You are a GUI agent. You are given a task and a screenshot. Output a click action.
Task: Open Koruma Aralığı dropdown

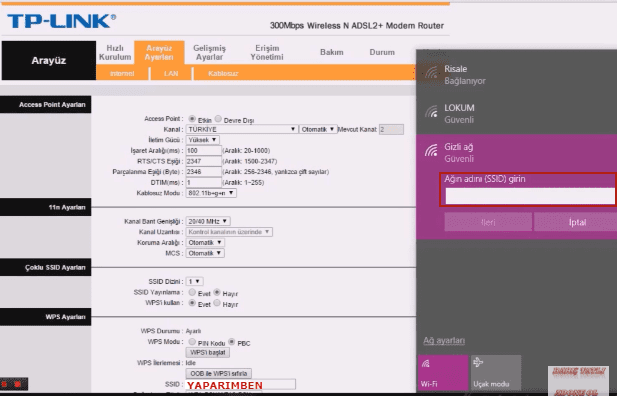point(205,242)
